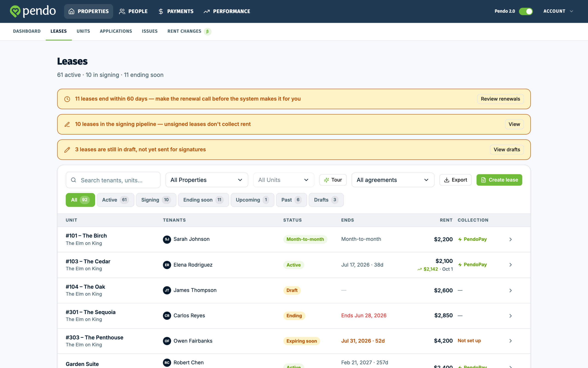Expand the All Properties dropdown
The image size is (588, 368).
[207, 180]
